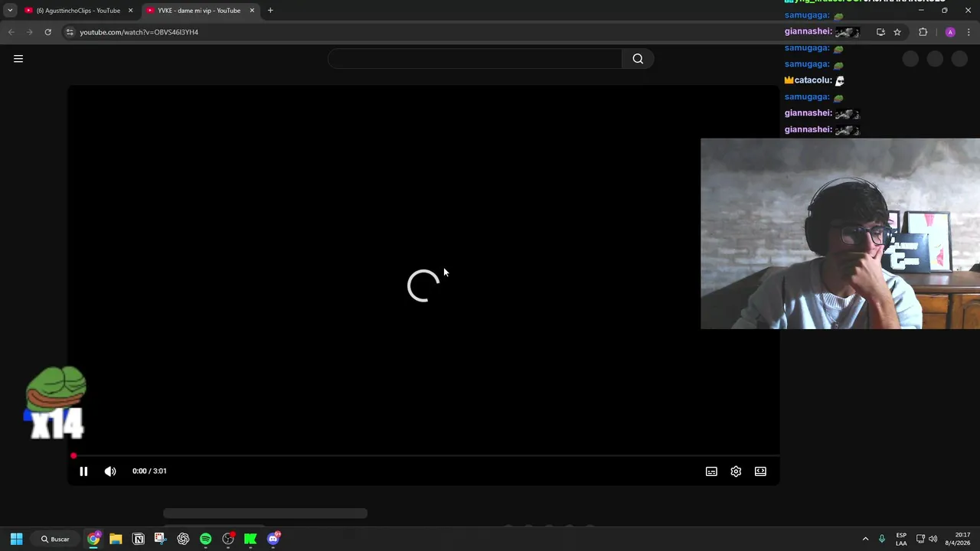Click the install app icon in address bar
This screenshot has width=980, height=551.
pyautogui.click(x=880, y=32)
